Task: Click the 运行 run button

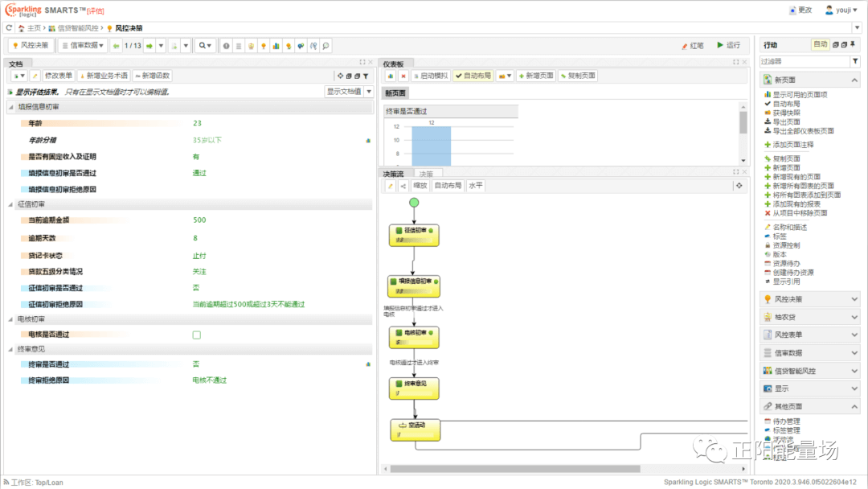Action: [x=728, y=45]
